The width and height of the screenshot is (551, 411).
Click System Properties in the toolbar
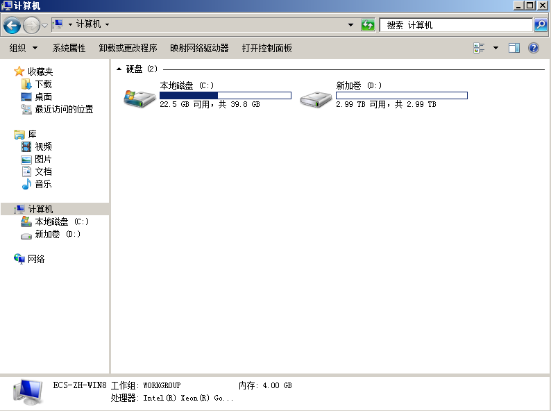click(69, 48)
